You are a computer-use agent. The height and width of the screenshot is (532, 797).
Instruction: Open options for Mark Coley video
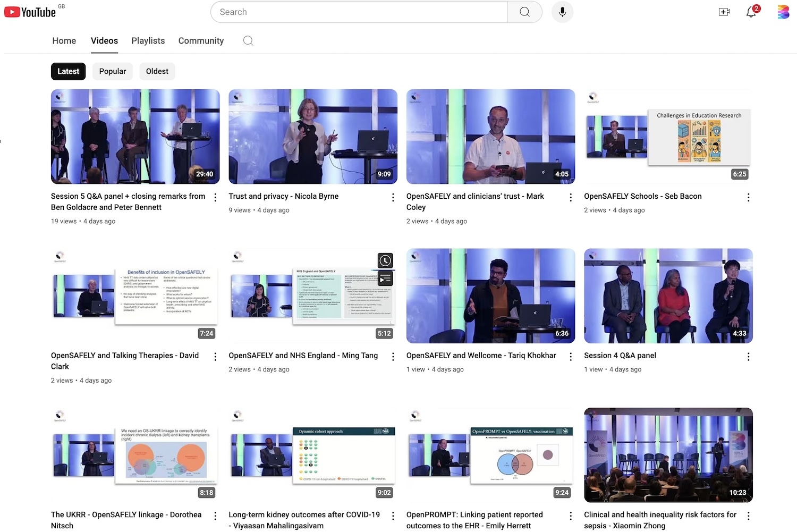tap(571, 197)
